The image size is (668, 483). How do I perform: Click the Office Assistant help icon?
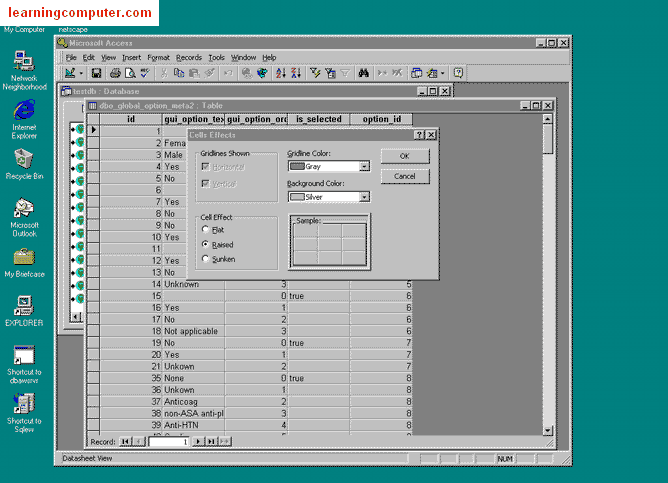(458, 73)
